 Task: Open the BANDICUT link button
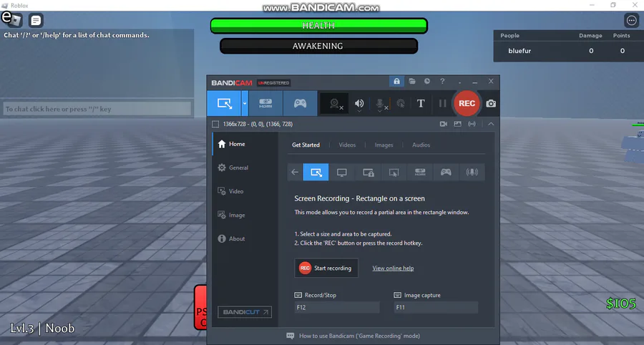[x=245, y=312]
